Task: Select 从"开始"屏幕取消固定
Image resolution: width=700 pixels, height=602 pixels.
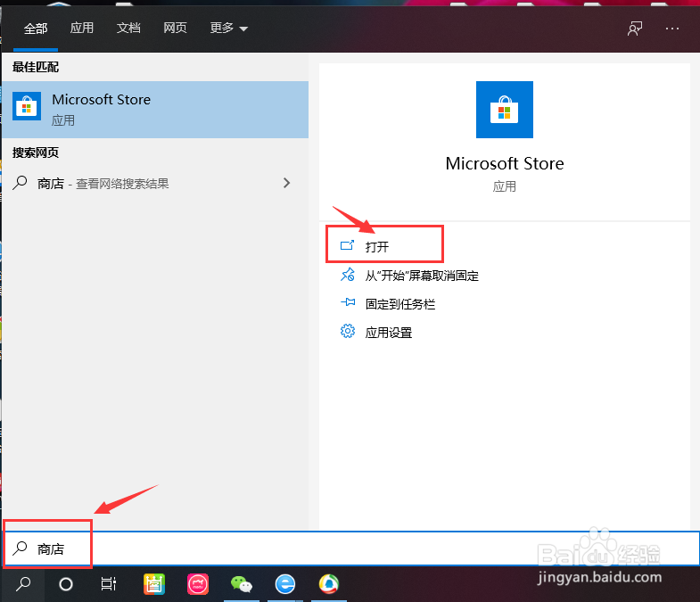Action: [x=422, y=276]
